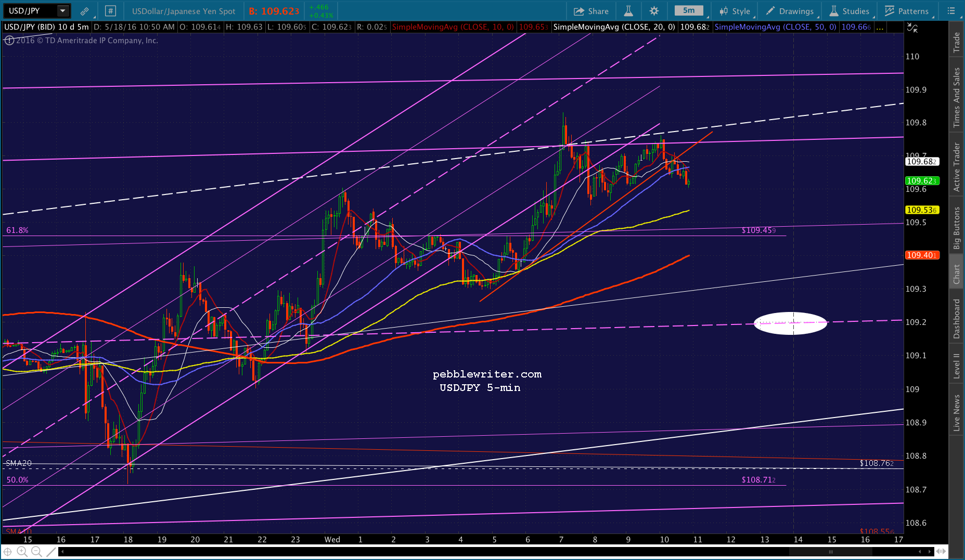
Task: Click the yellow 109.536 price bubble
Action: (x=922, y=210)
